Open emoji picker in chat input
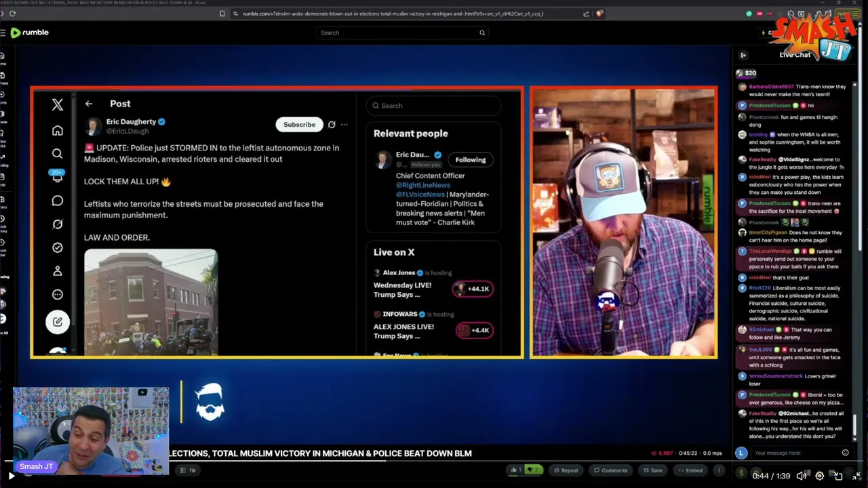The width and height of the screenshot is (868, 488). 845,453
